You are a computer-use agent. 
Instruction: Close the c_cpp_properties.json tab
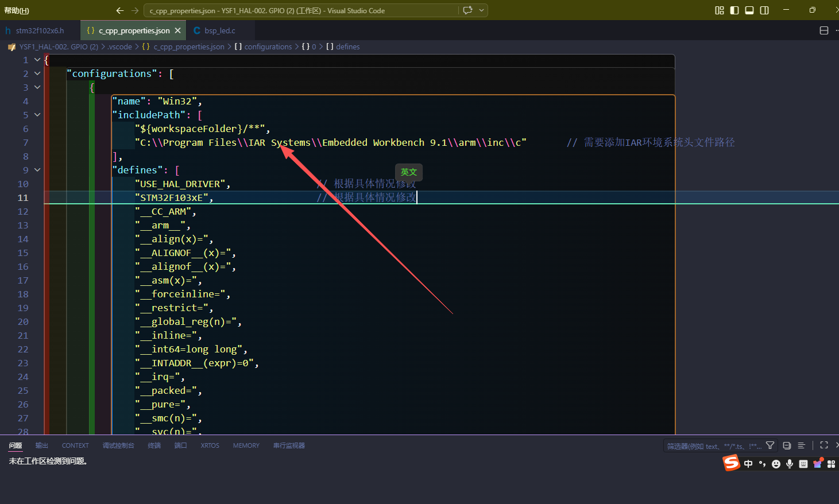[x=177, y=30]
